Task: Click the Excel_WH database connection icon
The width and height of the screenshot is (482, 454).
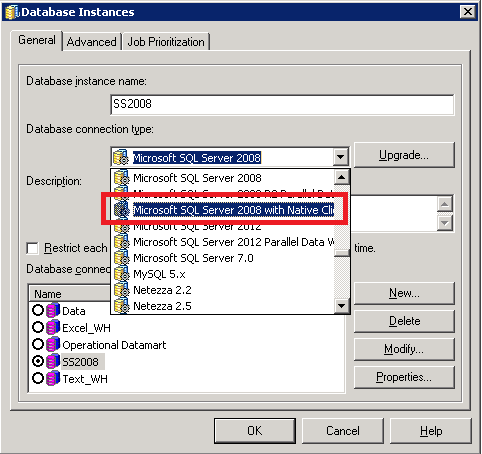Action: click(53, 328)
